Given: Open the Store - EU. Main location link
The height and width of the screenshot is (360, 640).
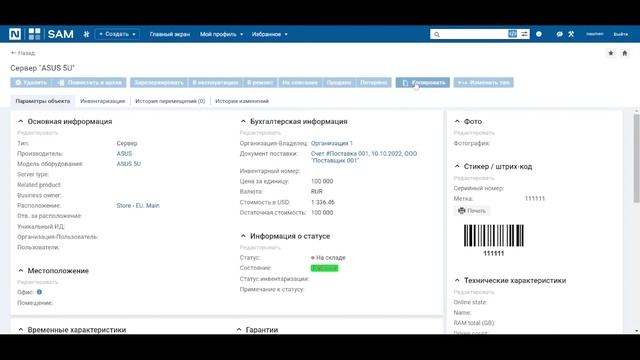Looking at the screenshot, I should coord(138,206).
